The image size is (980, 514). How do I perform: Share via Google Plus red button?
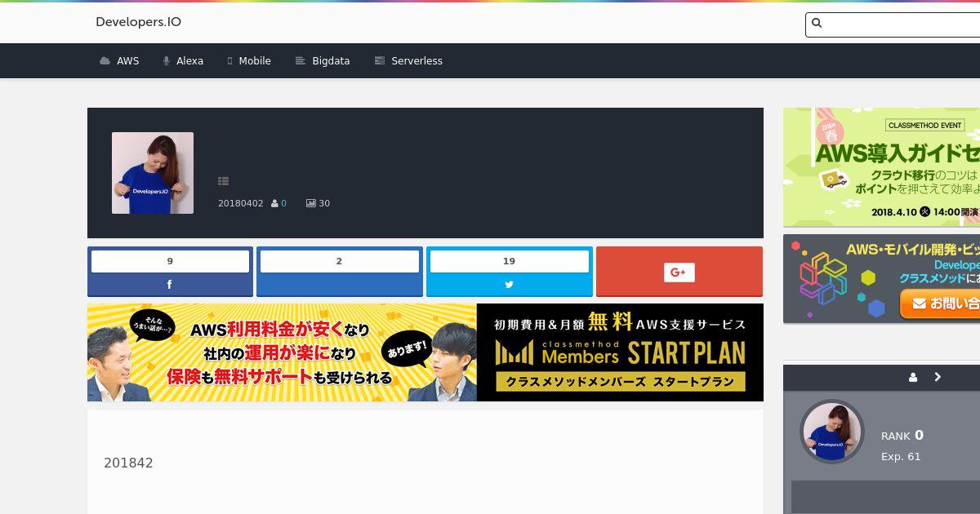[679, 272]
